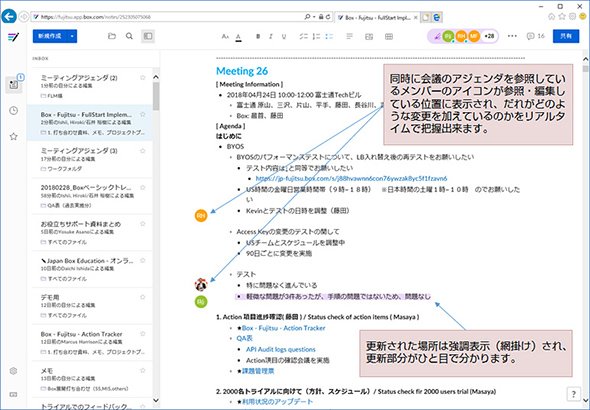Click note list scrollbar down arrow
Viewport: 590px width, 410px height.
tap(156, 401)
